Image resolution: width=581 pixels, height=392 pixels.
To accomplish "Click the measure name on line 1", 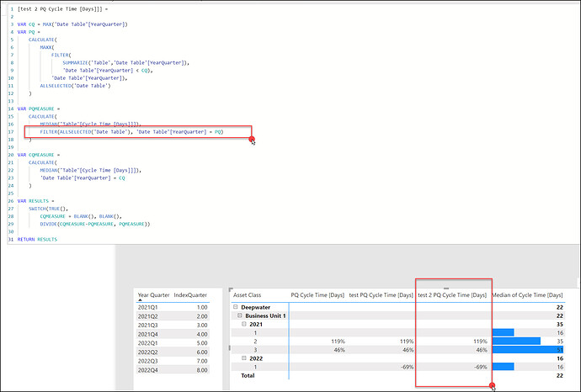I will pyautogui.click(x=60, y=9).
